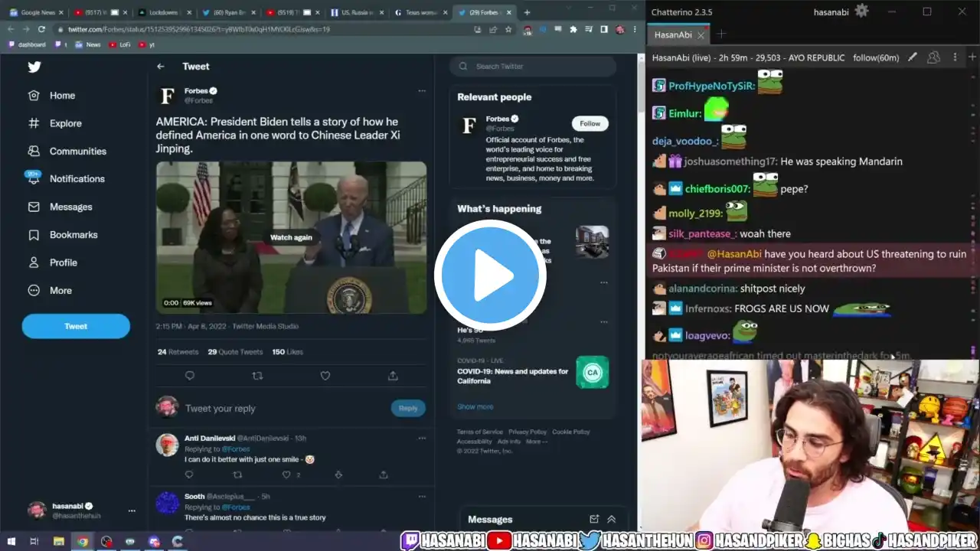Switch to the US, Russia browser tab
This screenshot has width=980, height=551.
click(356, 12)
